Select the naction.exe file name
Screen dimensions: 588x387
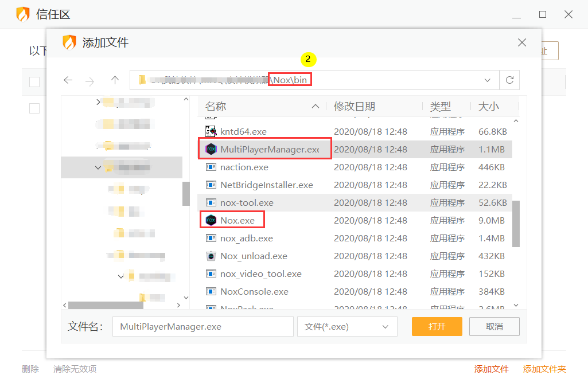244,167
